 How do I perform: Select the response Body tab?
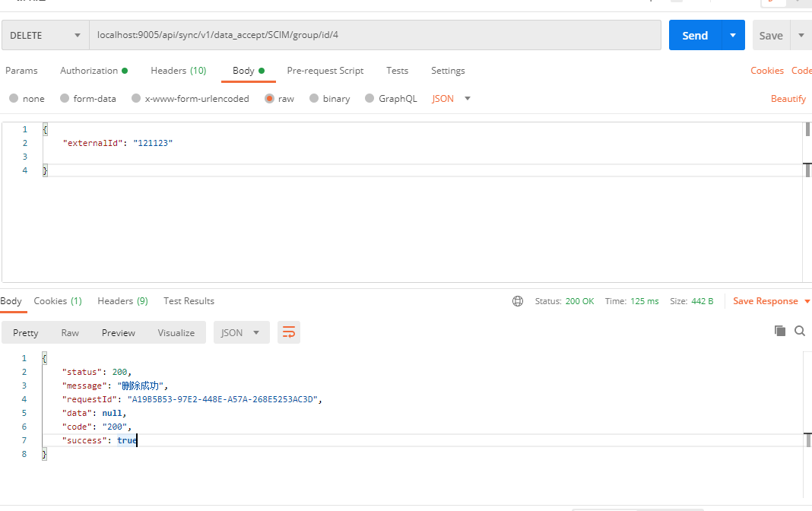[11, 301]
